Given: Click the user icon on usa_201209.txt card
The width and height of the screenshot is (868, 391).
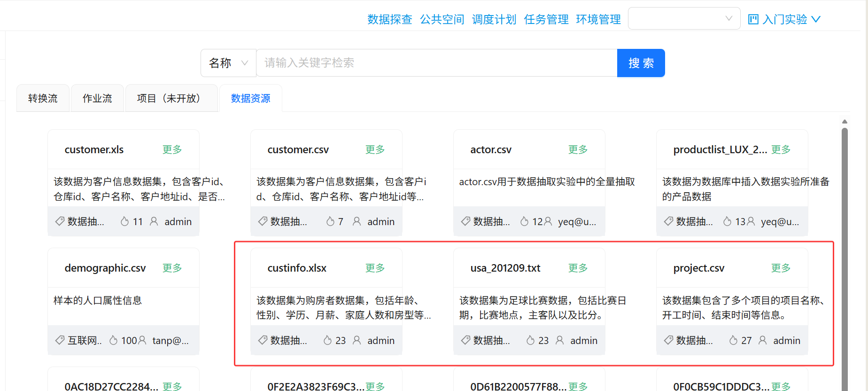Looking at the screenshot, I should pos(560,340).
